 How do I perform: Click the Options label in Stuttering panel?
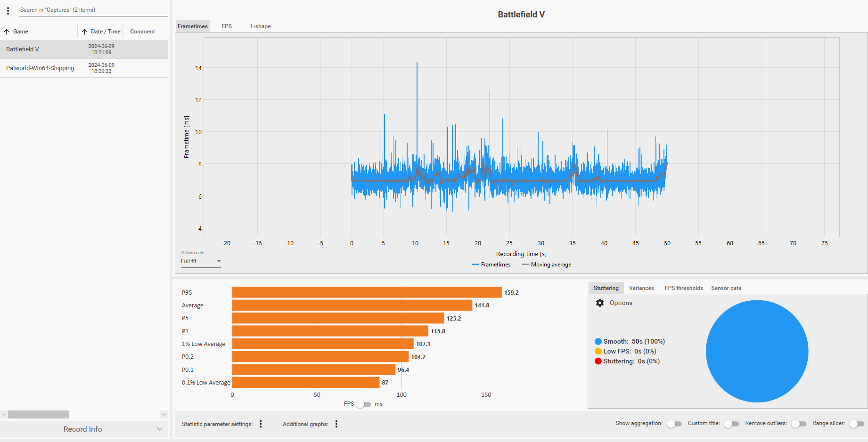click(x=621, y=303)
